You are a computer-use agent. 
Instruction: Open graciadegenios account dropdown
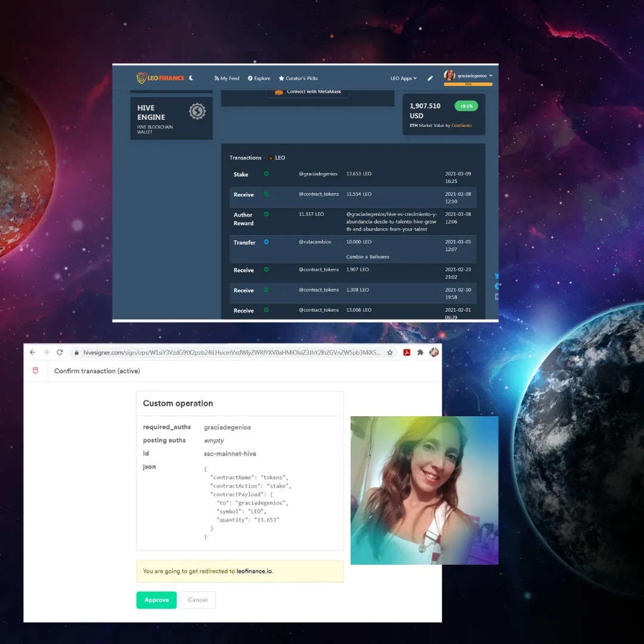475,76
